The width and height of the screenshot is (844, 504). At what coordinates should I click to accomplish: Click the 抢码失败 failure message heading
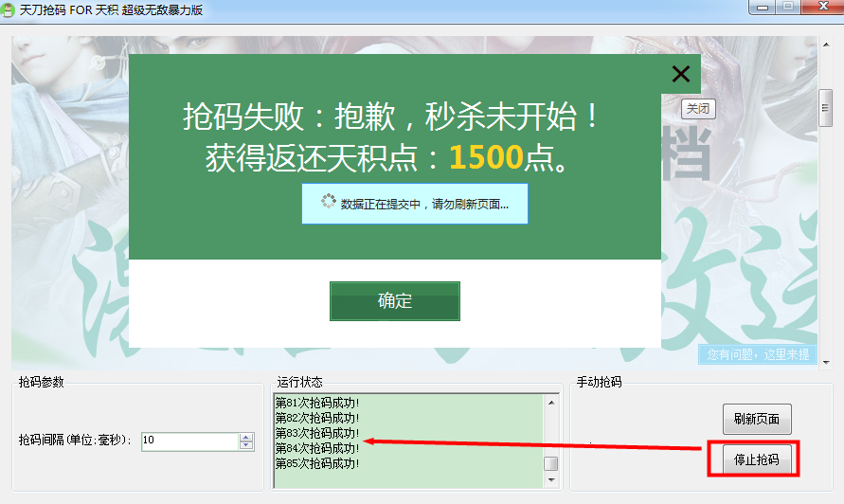(x=392, y=117)
